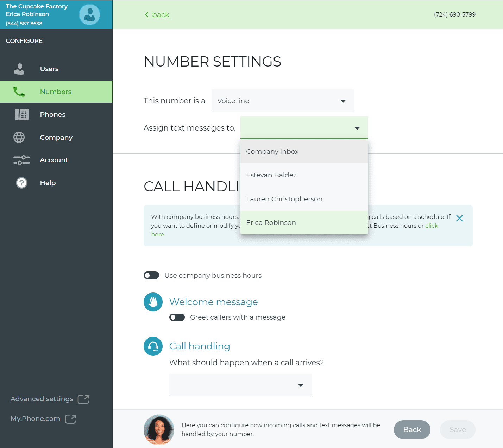Open Advanced settings external link icon

pyautogui.click(x=83, y=399)
